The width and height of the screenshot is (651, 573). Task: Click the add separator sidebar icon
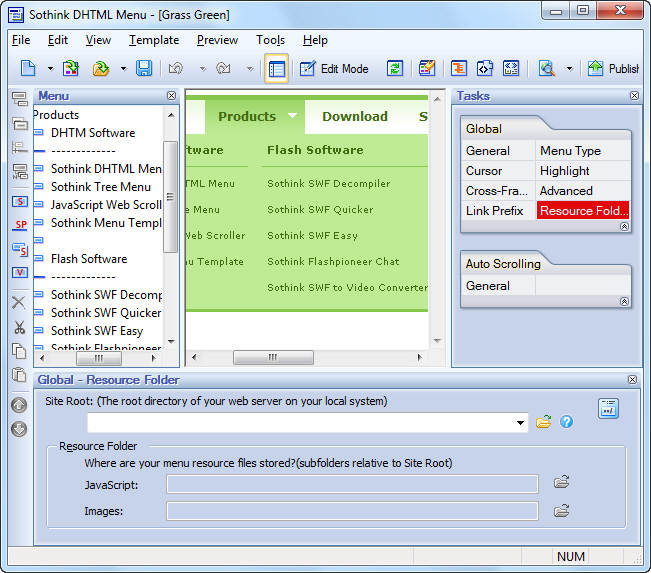(20, 147)
